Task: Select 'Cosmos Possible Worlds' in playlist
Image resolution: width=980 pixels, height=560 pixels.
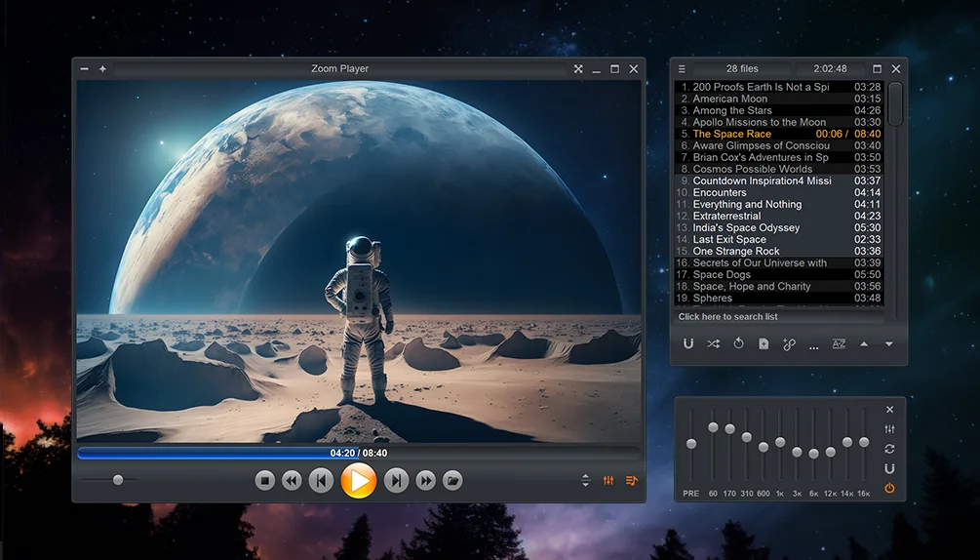Action: 779,169
